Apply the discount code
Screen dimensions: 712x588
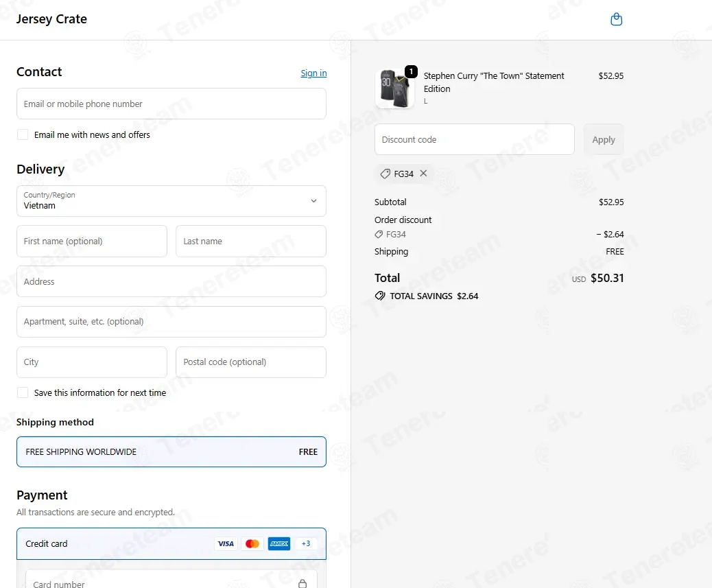pyautogui.click(x=603, y=139)
